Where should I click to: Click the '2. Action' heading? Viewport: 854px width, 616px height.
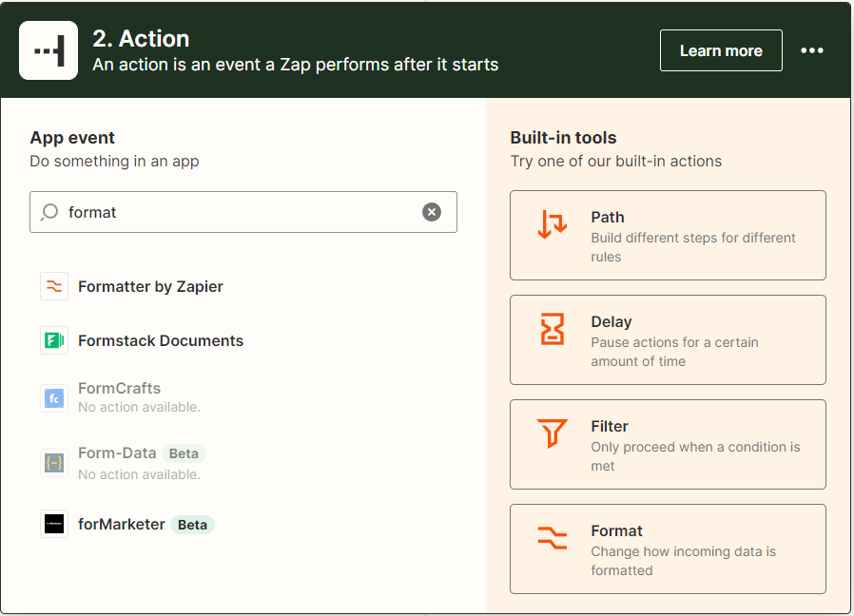(141, 39)
